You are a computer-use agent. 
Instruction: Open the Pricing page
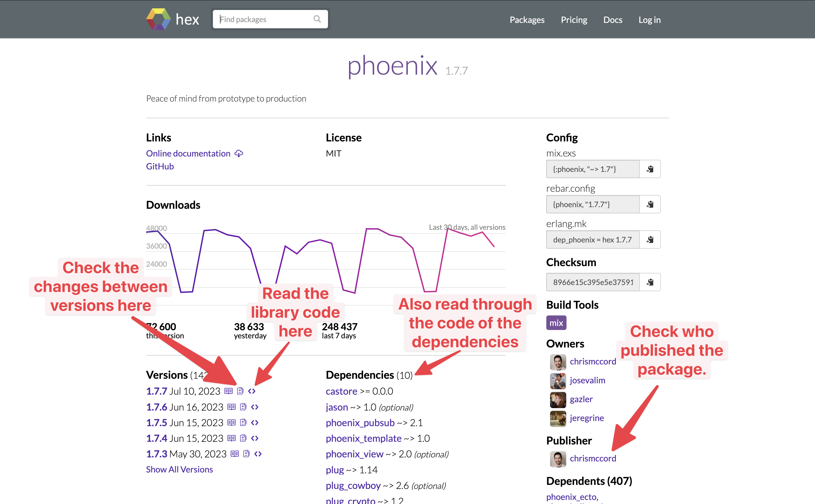tap(574, 20)
